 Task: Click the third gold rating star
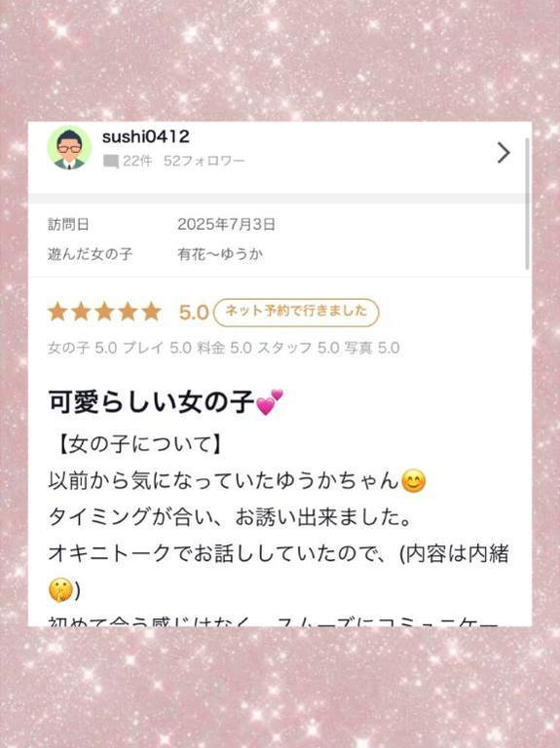tap(104, 312)
